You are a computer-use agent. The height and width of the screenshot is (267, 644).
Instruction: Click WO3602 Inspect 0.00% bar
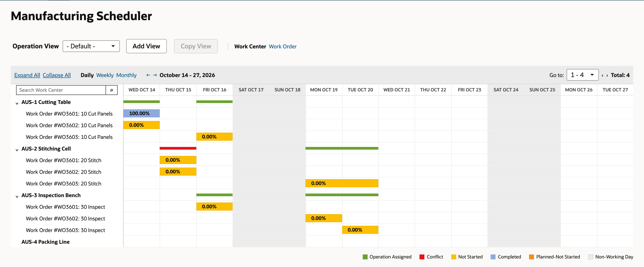coord(324,218)
